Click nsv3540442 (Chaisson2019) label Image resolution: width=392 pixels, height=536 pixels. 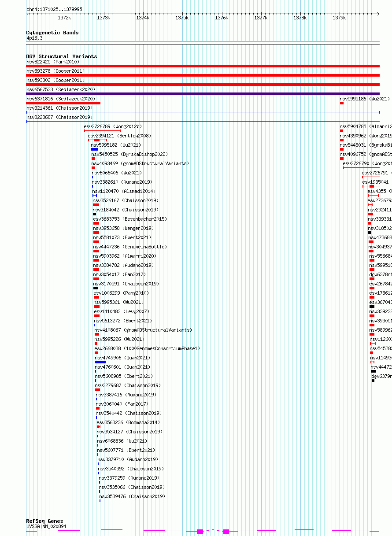[129, 413]
